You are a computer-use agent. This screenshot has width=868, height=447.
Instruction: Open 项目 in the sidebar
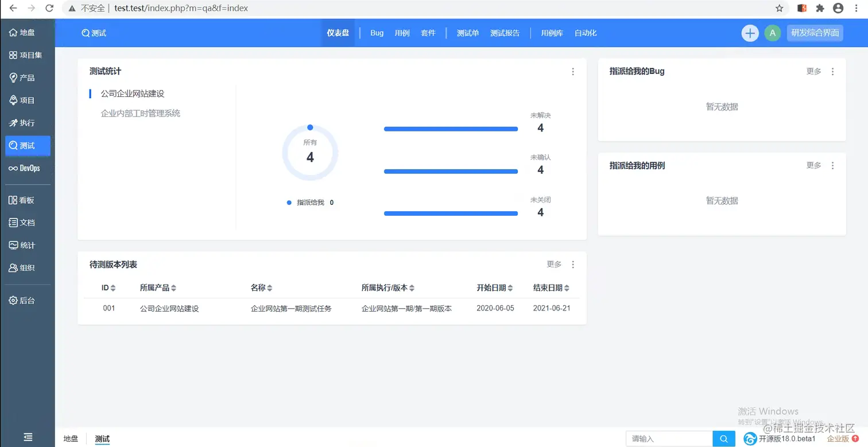coord(28,100)
